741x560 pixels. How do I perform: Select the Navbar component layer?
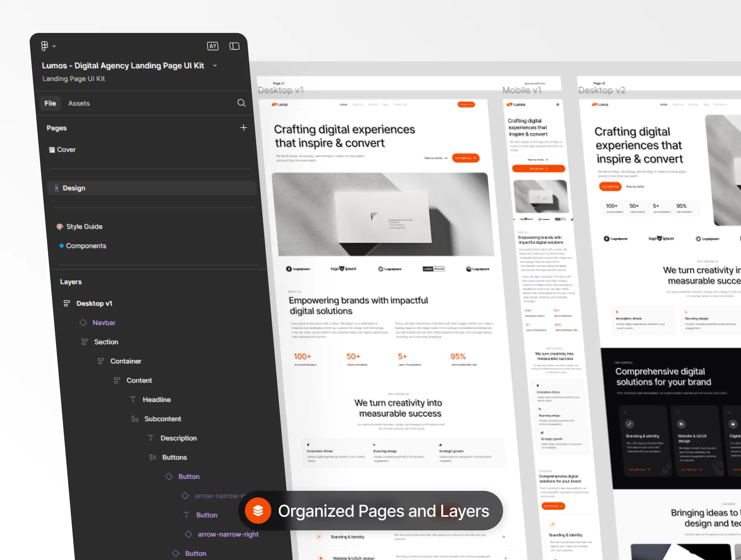click(x=104, y=323)
